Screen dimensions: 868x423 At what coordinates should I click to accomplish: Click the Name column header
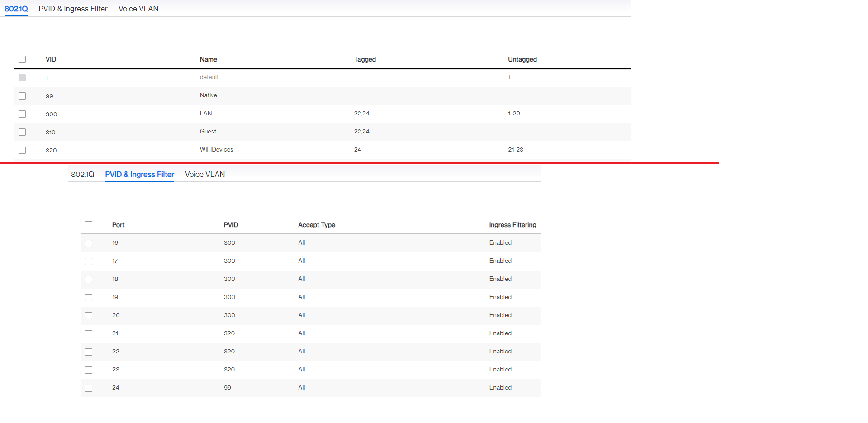[209, 59]
